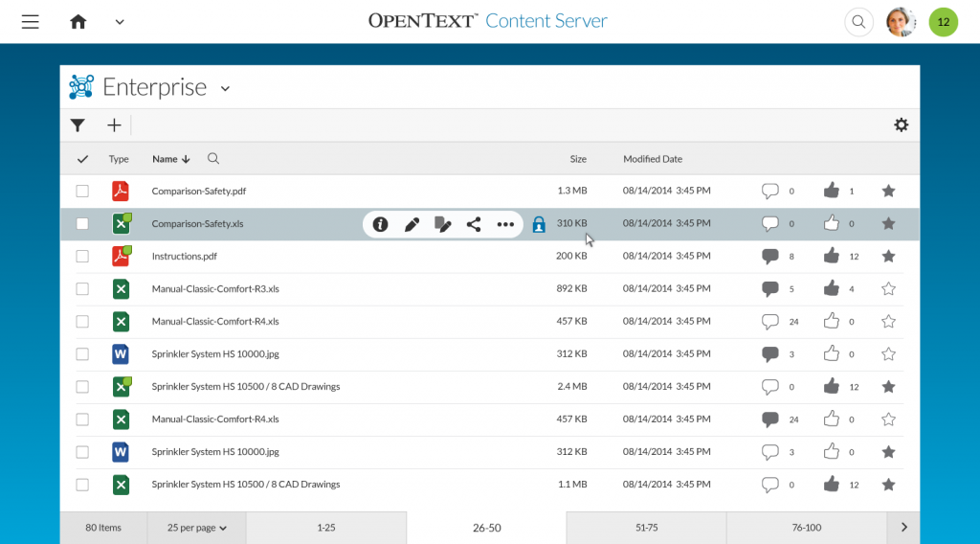Open Instructions.pdf file link
This screenshot has width=980, height=544.
pos(185,256)
